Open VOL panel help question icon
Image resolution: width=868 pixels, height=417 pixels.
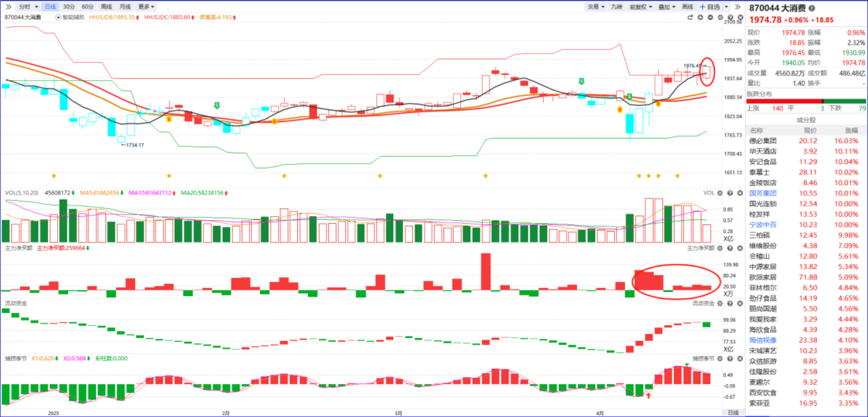730,193
